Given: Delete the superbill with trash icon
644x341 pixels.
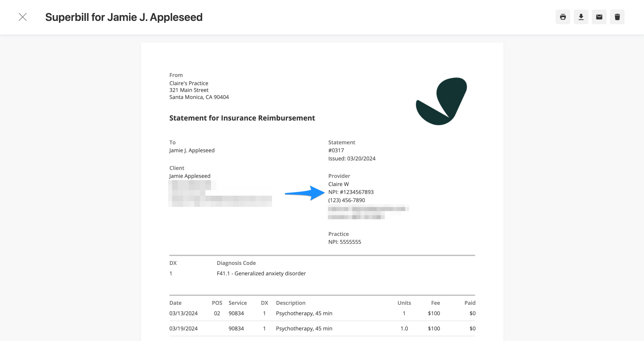Looking at the screenshot, I should coord(617,17).
